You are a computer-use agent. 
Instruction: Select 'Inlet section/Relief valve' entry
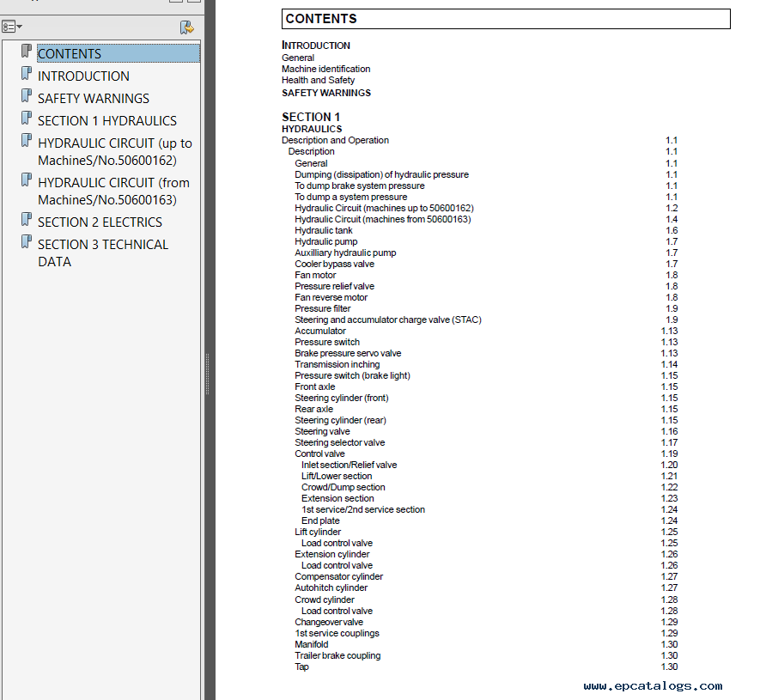[349, 465]
